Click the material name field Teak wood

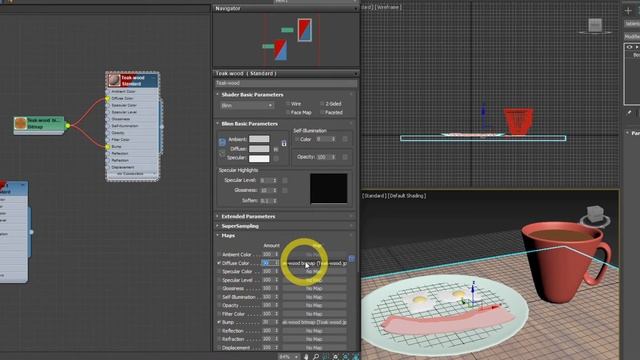286,83
